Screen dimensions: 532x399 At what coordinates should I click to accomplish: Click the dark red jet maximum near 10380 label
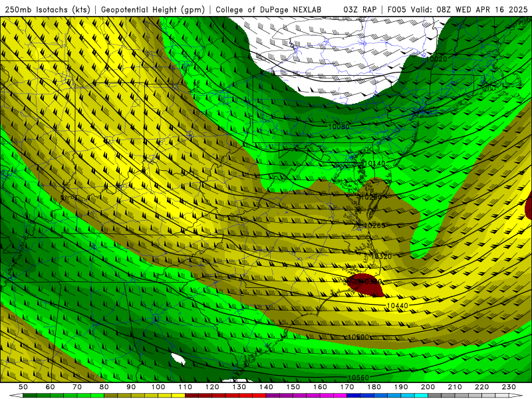pyautogui.click(x=366, y=285)
